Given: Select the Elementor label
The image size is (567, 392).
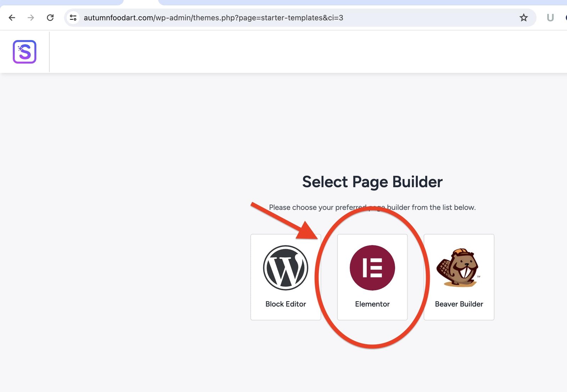Looking at the screenshot, I should (x=372, y=304).
